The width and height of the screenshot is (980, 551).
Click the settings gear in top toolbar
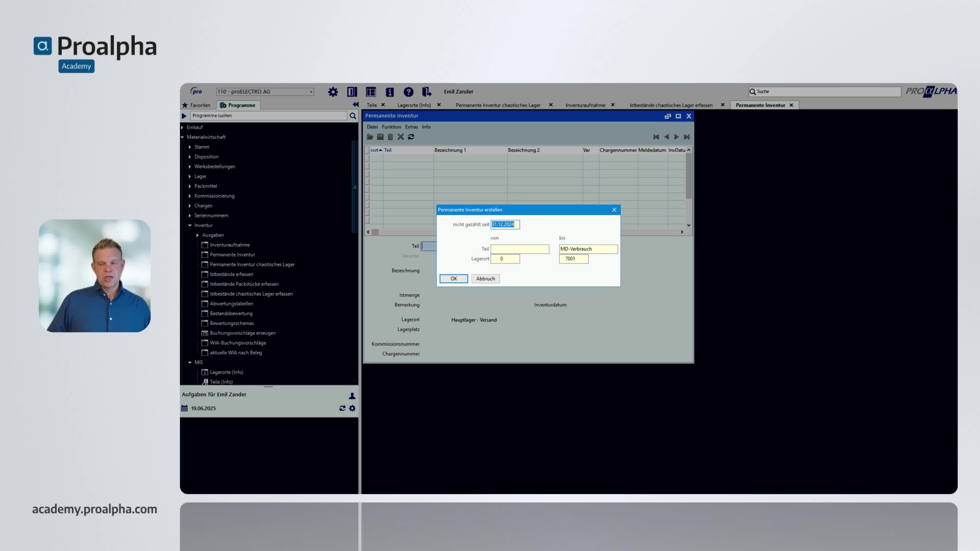[333, 92]
